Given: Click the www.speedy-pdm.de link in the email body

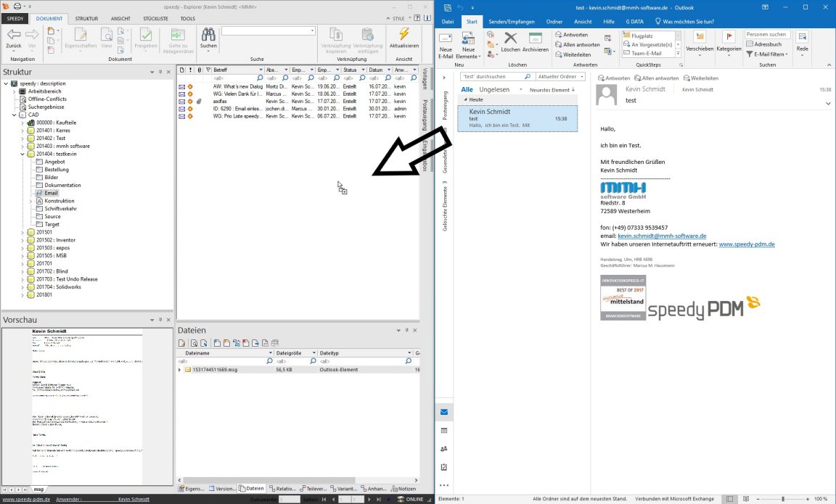Looking at the screenshot, I should click(747, 244).
